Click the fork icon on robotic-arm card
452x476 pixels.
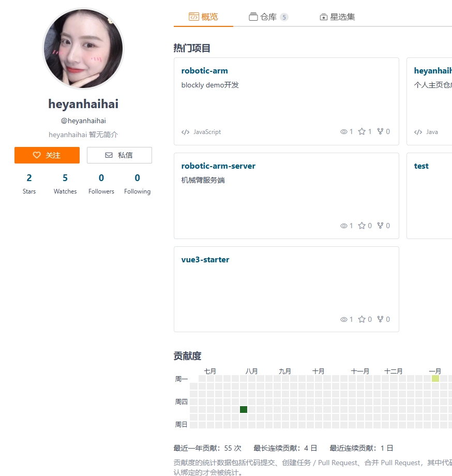click(x=380, y=131)
